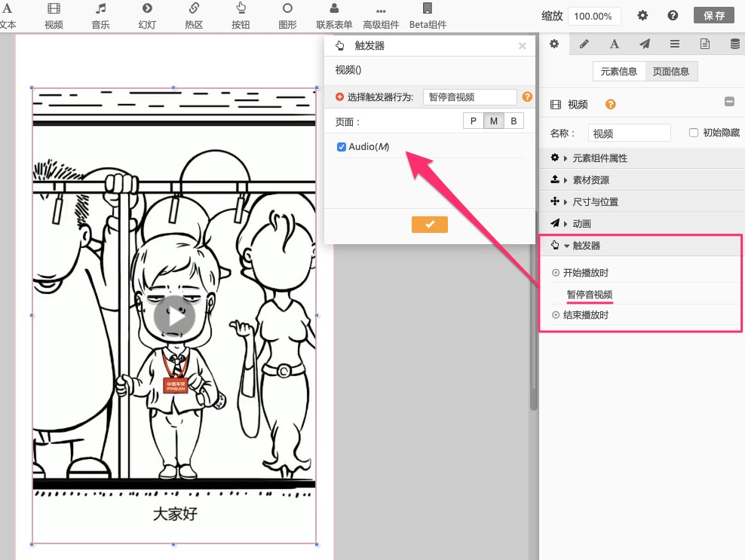The width and height of the screenshot is (745, 560).
Task: Select the 音乐 (music) tool
Action: tap(100, 15)
